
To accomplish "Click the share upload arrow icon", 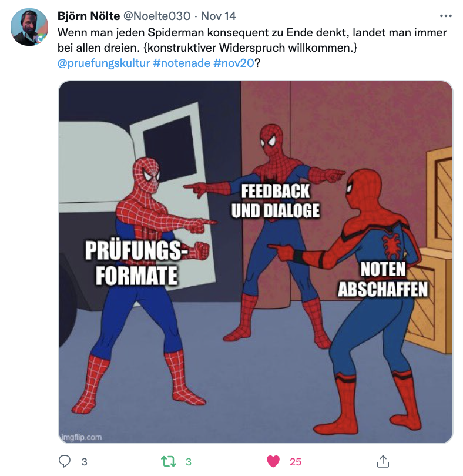I will [383, 461].
